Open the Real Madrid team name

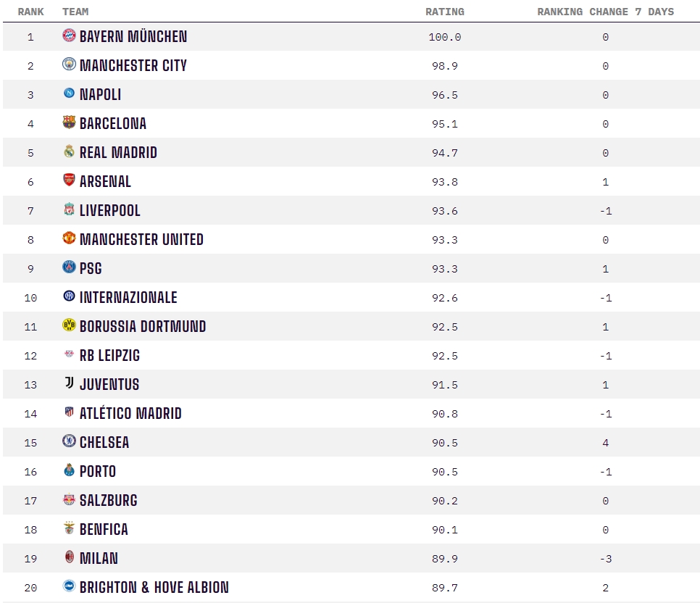point(118,152)
